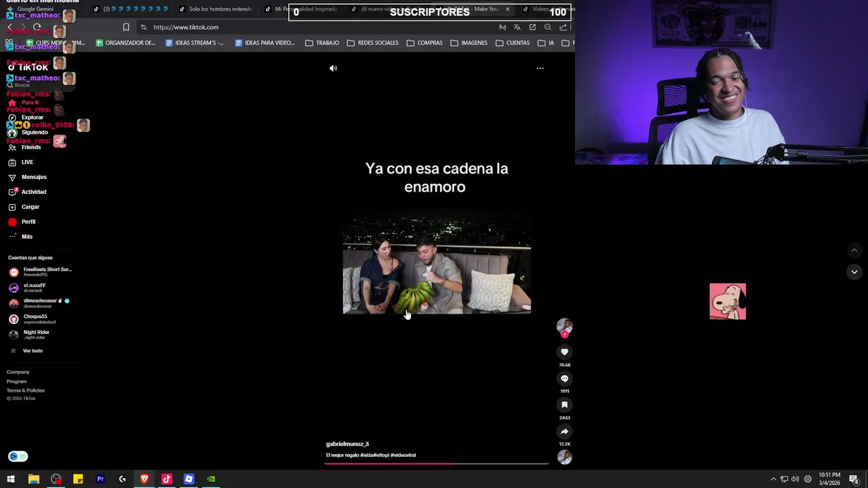Click the first icon right of the URL
868x488 pixels.
click(x=502, y=27)
